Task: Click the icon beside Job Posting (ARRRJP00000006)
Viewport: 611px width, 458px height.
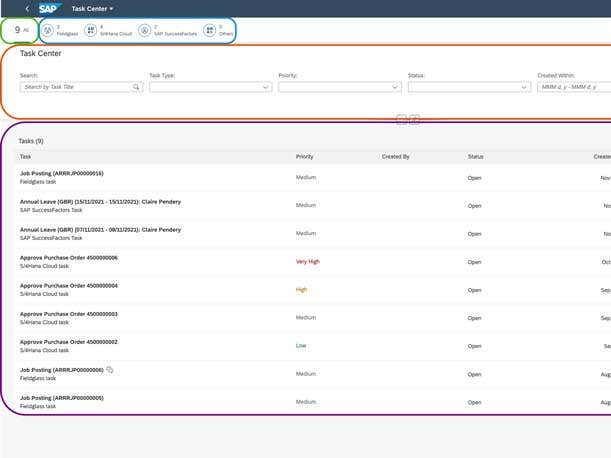Action: (x=110, y=370)
